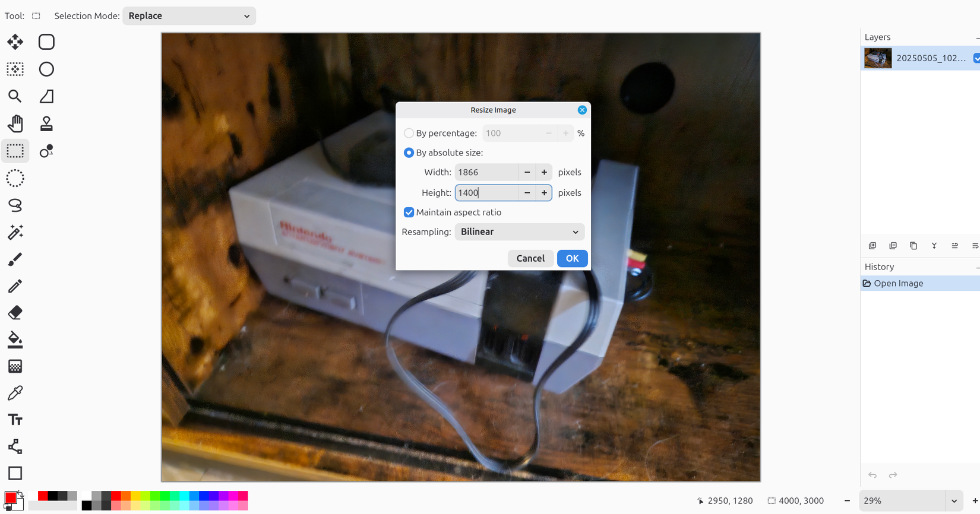Click the Add New Layer icon
The width and height of the screenshot is (980, 514).
pyautogui.click(x=872, y=246)
